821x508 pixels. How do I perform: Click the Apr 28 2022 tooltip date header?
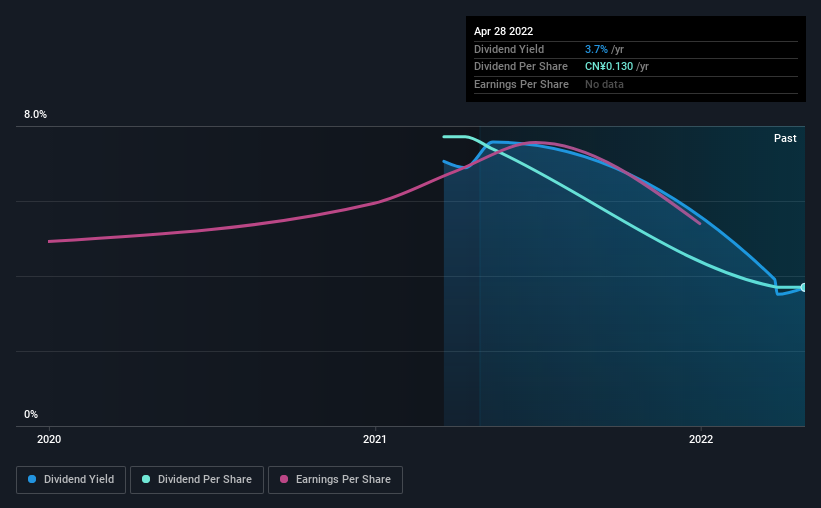pyautogui.click(x=503, y=31)
